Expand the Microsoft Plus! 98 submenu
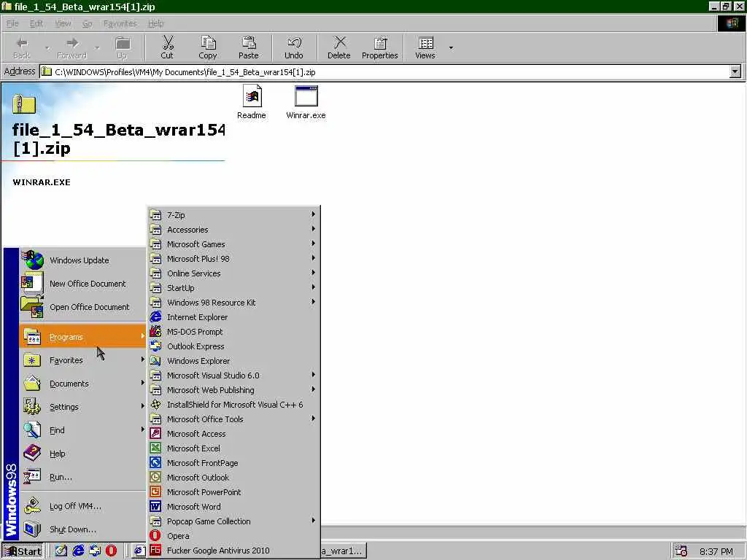This screenshot has width=747, height=560. 233,259
